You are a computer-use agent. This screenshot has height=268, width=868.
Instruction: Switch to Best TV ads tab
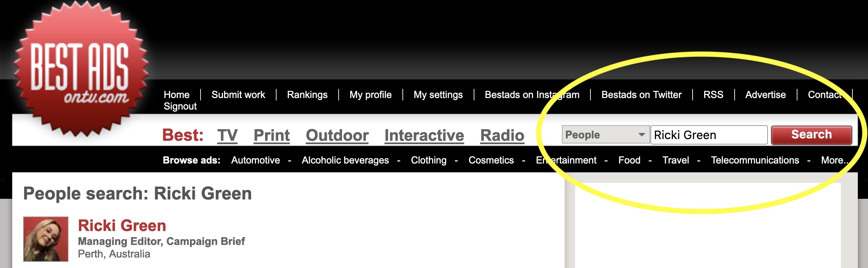click(227, 135)
